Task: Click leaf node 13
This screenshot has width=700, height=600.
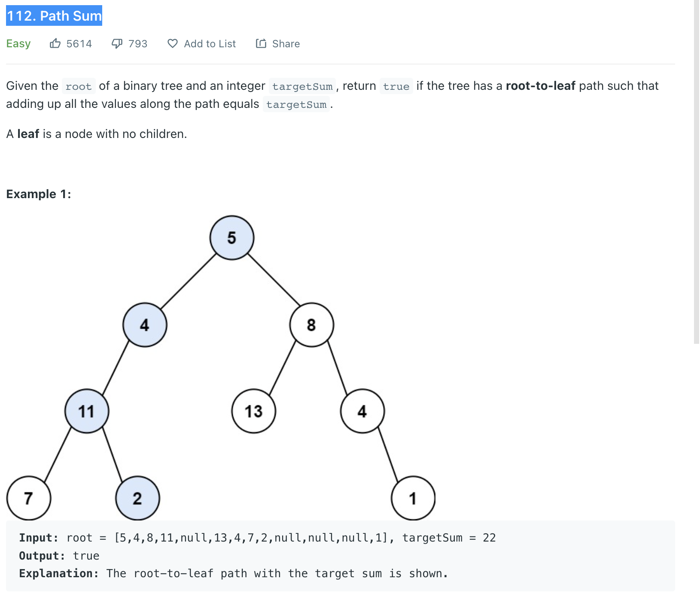Action: pos(254,411)
